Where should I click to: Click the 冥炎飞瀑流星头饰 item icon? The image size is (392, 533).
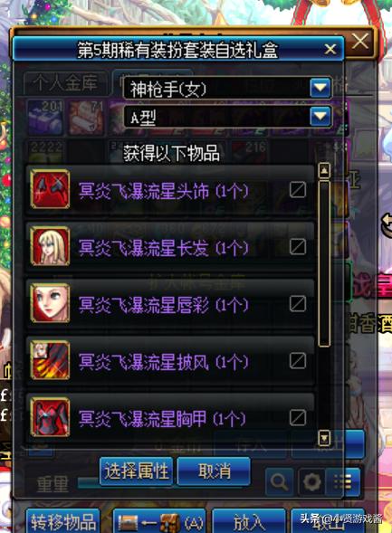(x=51, y=189)
